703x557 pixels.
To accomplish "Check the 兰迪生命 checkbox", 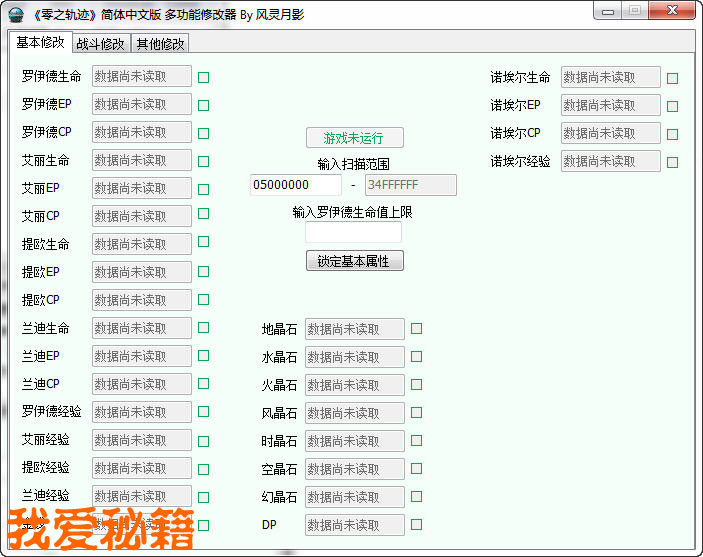I will click(x=203, y=327).
